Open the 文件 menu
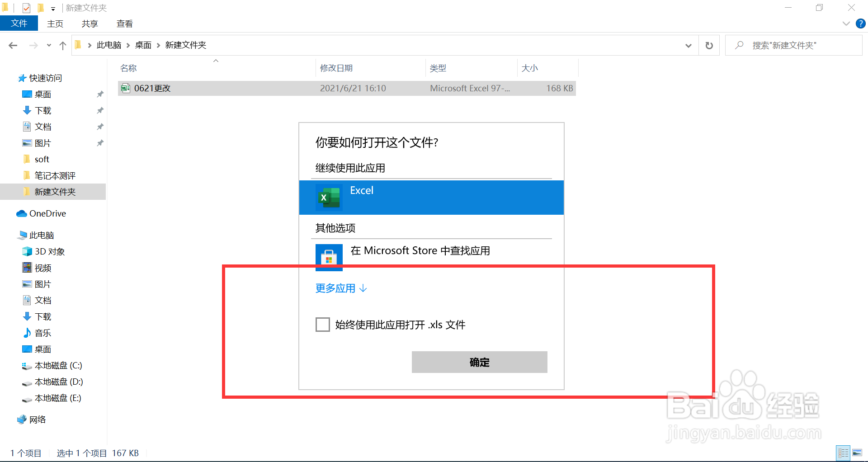The image size is (868, 462). tap(19, 23)
